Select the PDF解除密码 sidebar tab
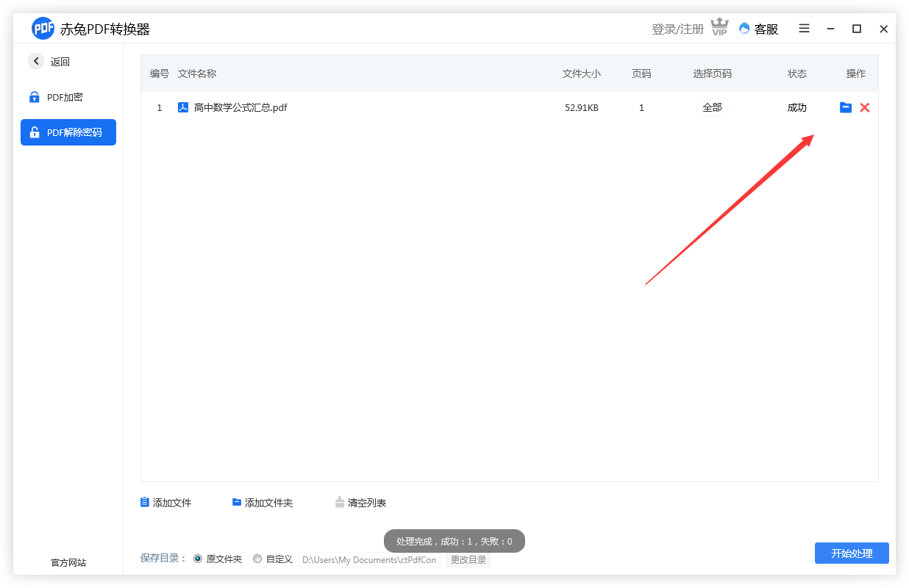909x588 pixels. coord(68,132)
